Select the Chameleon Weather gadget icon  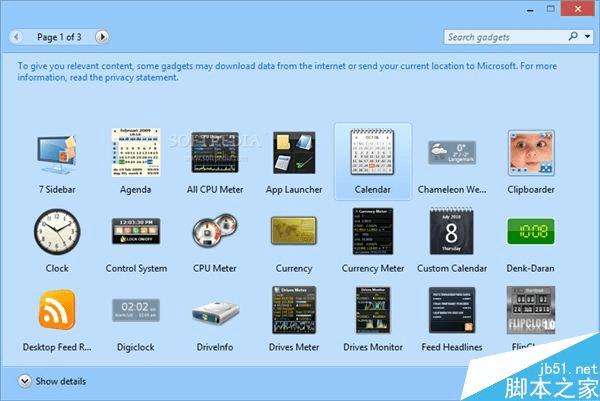coord(452,152)
